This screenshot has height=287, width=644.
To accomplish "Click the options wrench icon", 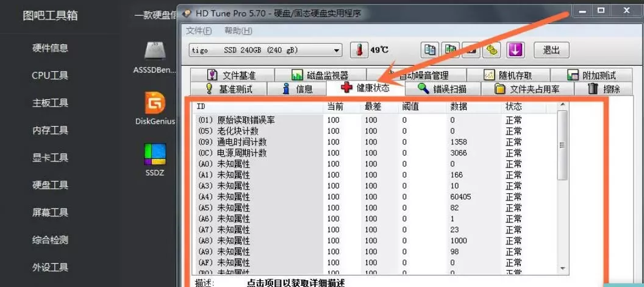I will (491, 50).
